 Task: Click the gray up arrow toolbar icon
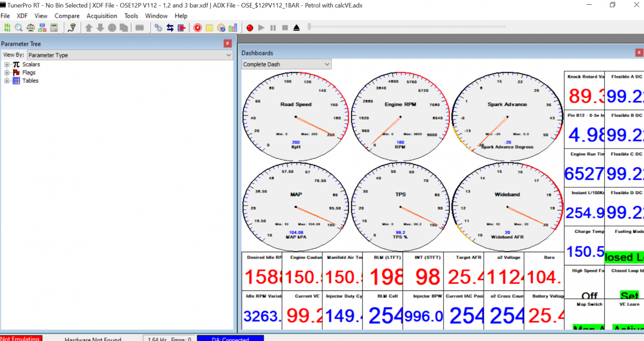(x=89, y=27)
